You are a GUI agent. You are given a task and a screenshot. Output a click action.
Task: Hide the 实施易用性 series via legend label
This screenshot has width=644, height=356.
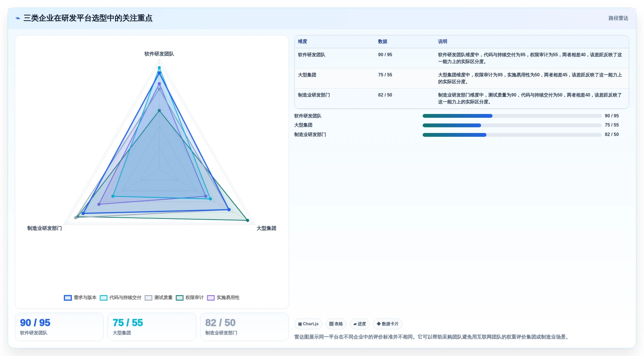(228, 298)
